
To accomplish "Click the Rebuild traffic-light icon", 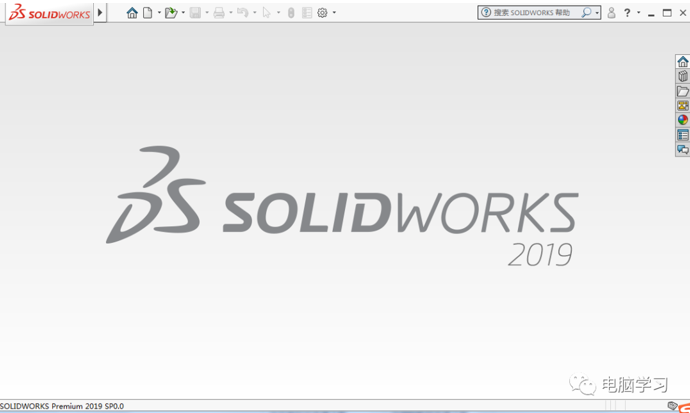I will pos(291,13).
